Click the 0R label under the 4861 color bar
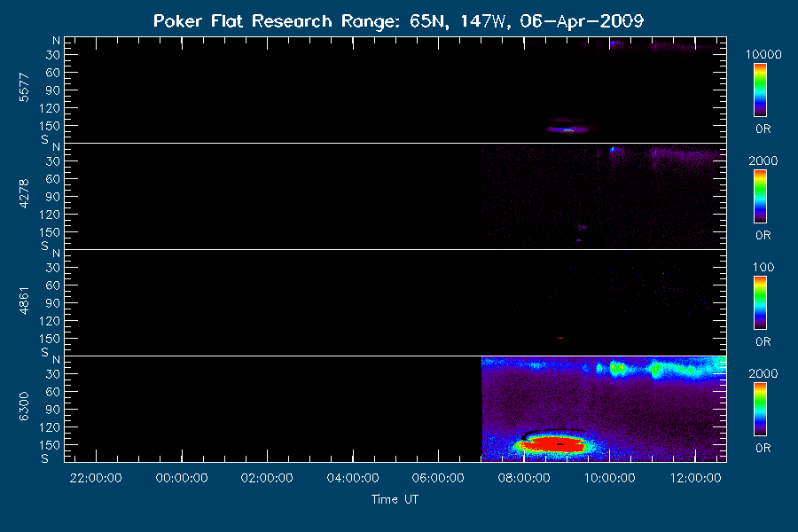798x532 pixels. pyautogui.click(x=763, y=341)
